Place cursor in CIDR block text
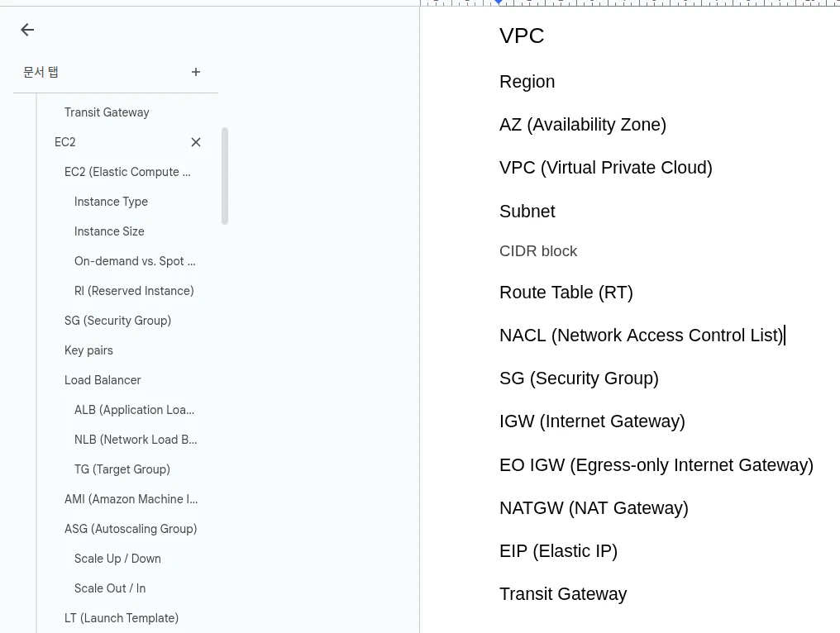This screenshot has height=633, width=840. (538, 251)
